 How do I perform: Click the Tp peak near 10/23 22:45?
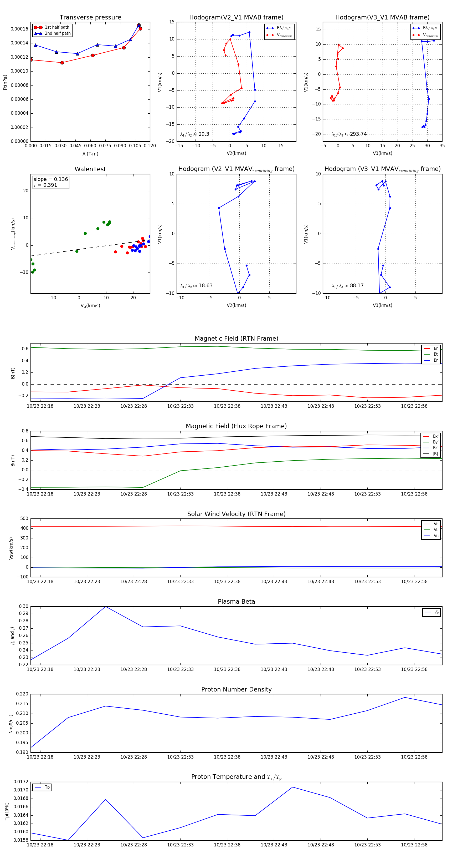pyautogui.click(x=292, y=787)
